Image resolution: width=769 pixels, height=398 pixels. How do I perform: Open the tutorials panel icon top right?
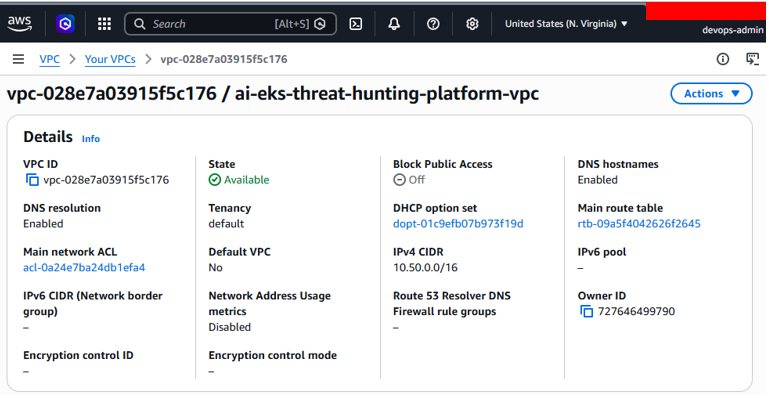click(752, 59)
